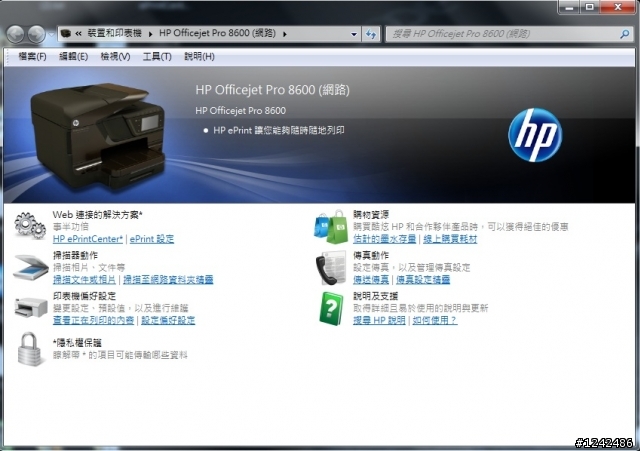Open the recent pages dropdown beside navigation arrows
Screen dimensions: 640x451
[51, 34]
